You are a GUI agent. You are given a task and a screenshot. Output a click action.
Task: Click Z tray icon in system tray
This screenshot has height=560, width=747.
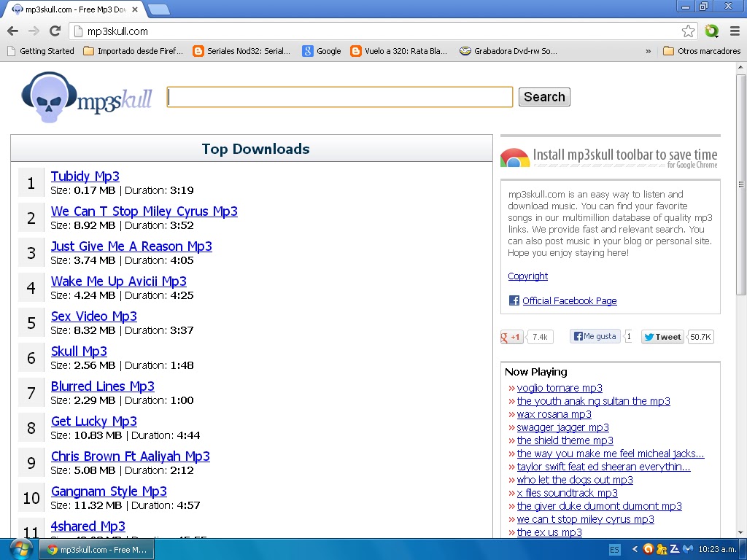(675, 549)
